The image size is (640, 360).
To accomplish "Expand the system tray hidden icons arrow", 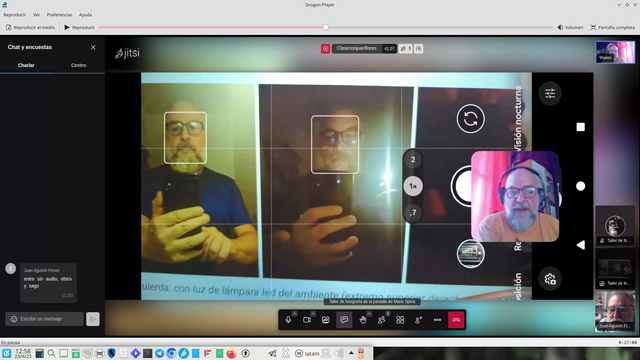I will [x=351, y=353].
